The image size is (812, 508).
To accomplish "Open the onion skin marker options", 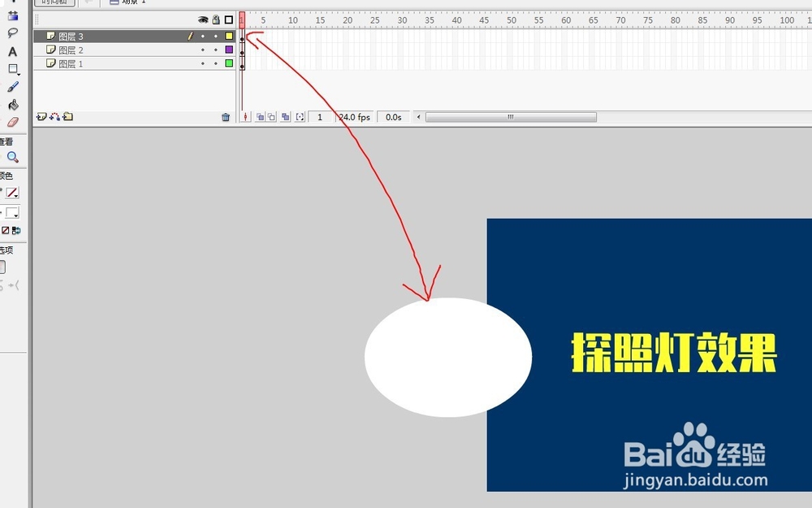I will coord(300,116).
